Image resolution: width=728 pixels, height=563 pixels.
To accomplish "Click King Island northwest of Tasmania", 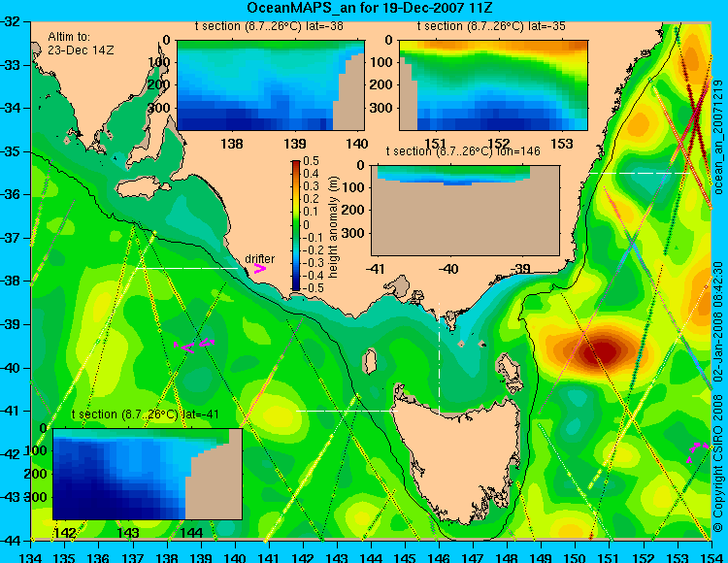I will (370, 361).
